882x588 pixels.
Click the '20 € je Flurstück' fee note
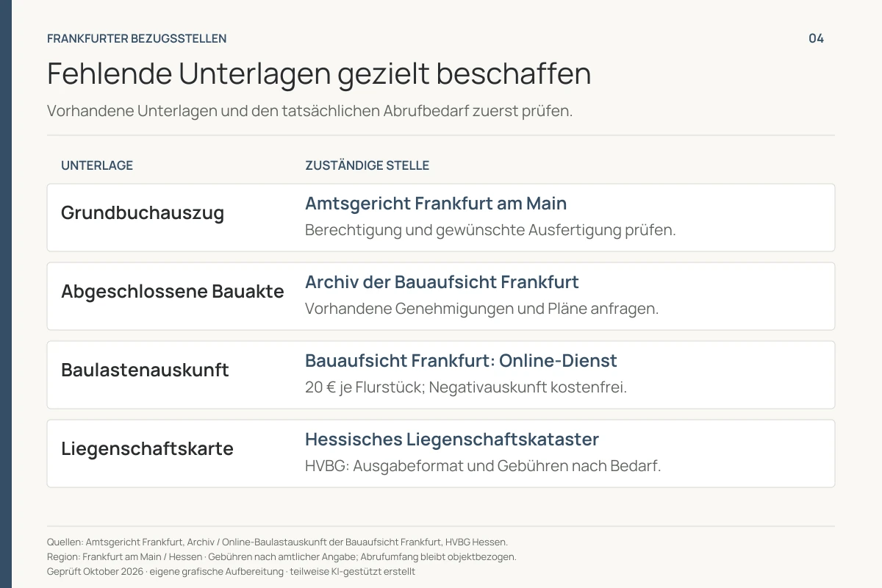pyautogui.click(x=466, y=387)
